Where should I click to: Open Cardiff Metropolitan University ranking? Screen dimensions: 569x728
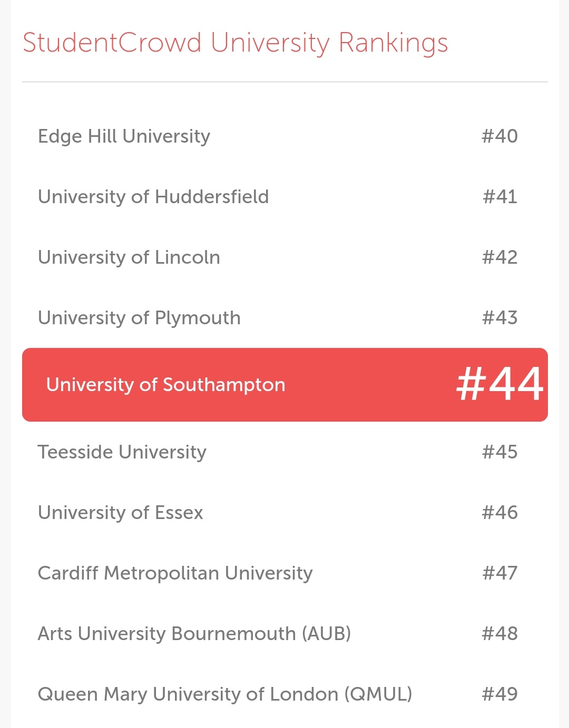click(x=284, y=573)
